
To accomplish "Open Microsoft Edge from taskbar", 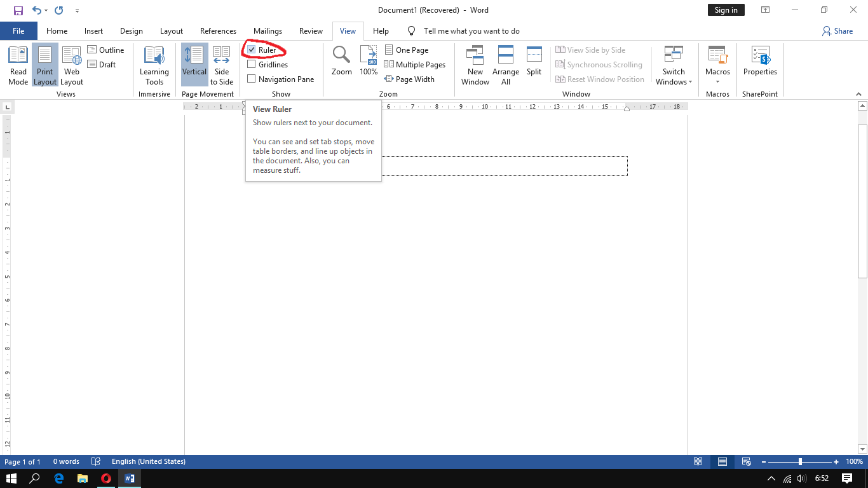I will coord(58,478).
